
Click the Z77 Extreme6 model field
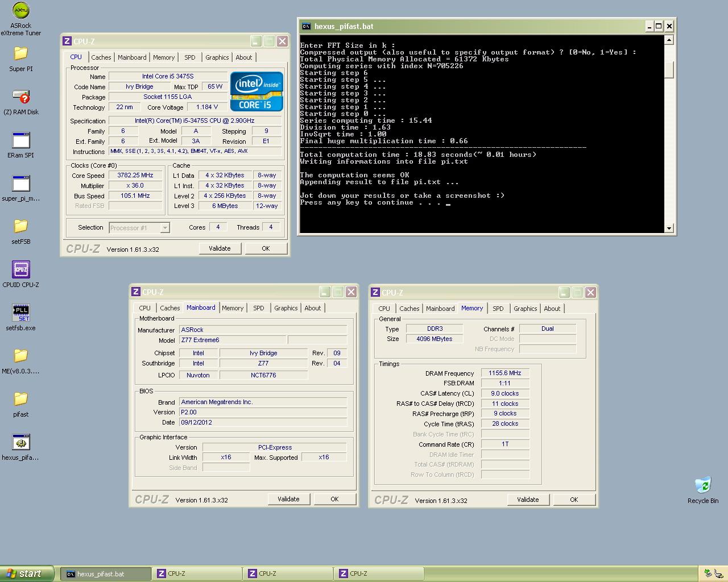pos(232,340)
